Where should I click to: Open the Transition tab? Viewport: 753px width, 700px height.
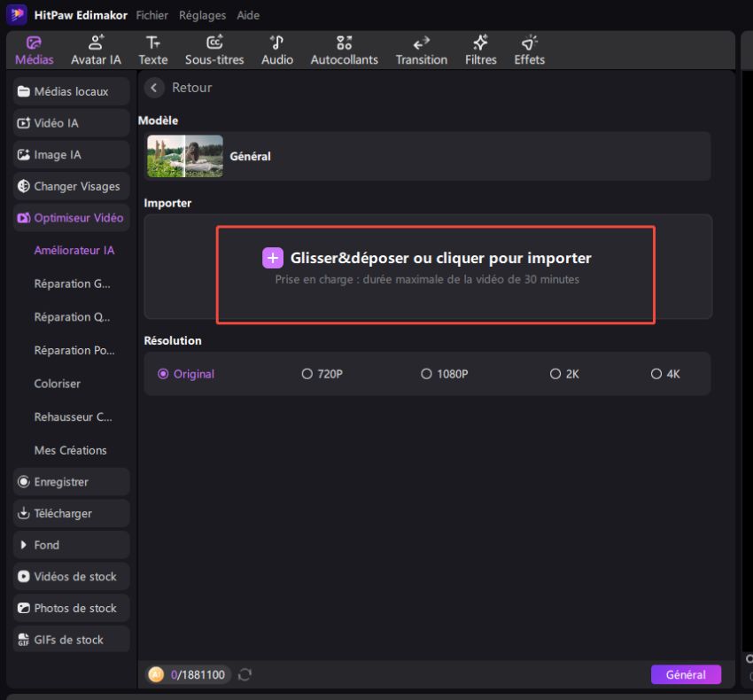(422, 51)
